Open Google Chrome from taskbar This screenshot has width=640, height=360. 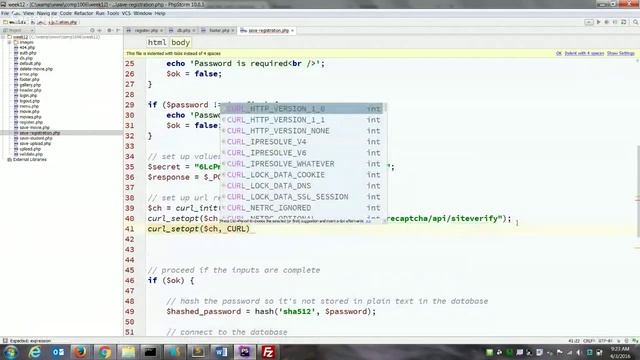coord(104,352)
